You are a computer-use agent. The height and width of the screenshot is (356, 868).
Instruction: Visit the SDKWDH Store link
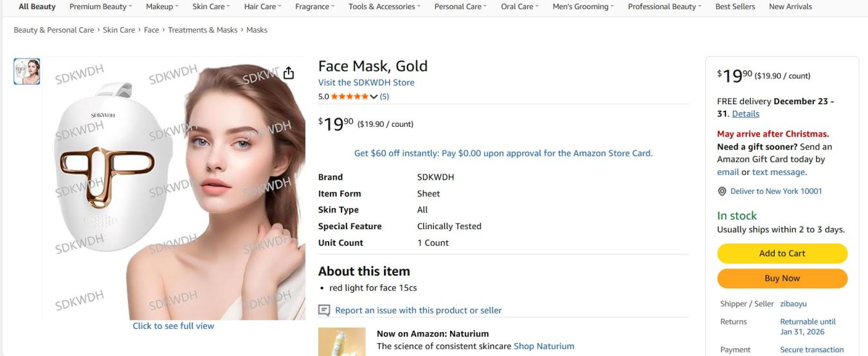[x=366, y=82]
